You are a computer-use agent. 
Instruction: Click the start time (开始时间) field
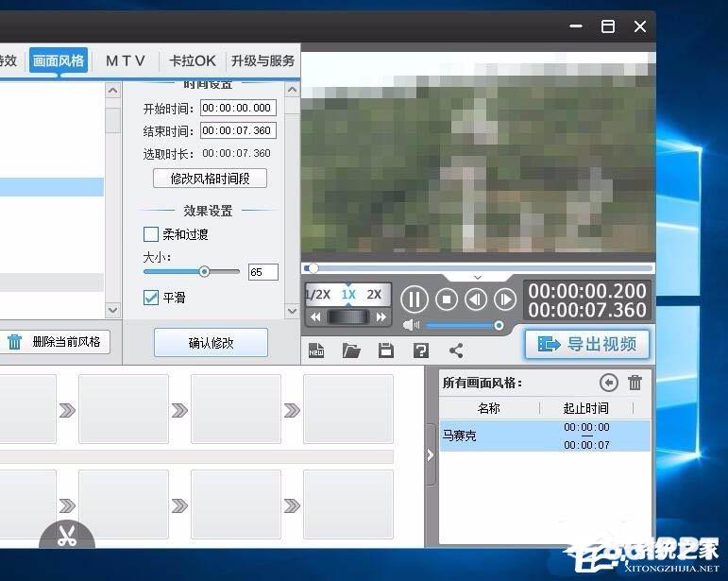(x=238, y=108)
